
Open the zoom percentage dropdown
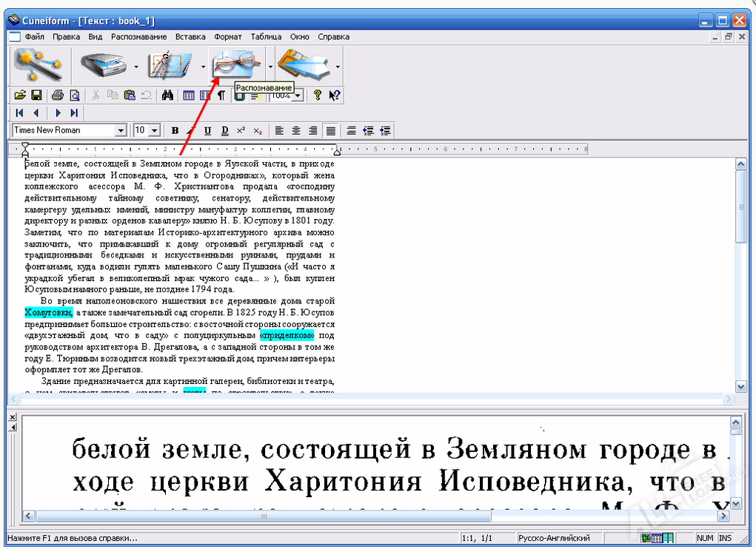point(298,95)
